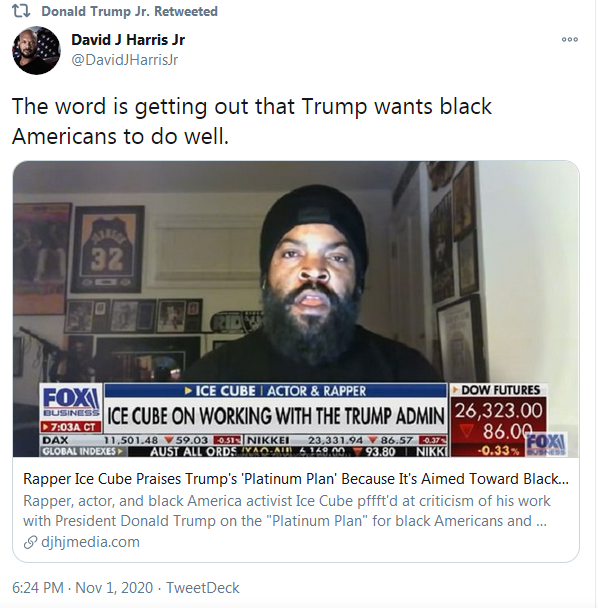Click the tweet text about Trump and black Americans

pos(252,121)
